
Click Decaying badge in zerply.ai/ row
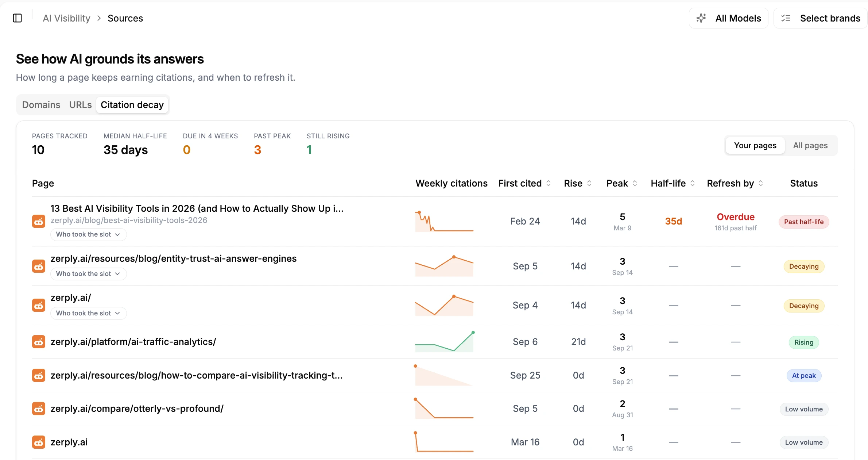coord(804,306)
